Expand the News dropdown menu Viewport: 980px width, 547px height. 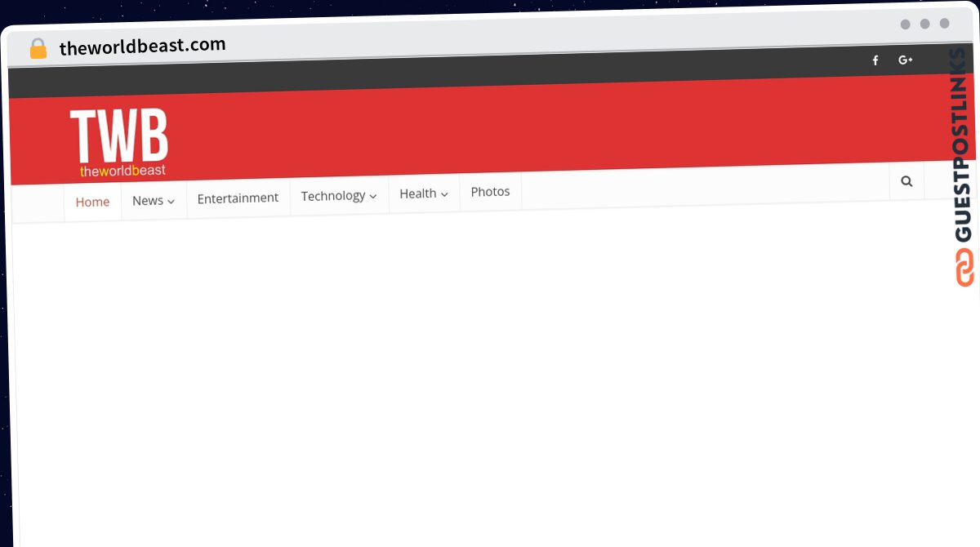click(x=154, y=200)
